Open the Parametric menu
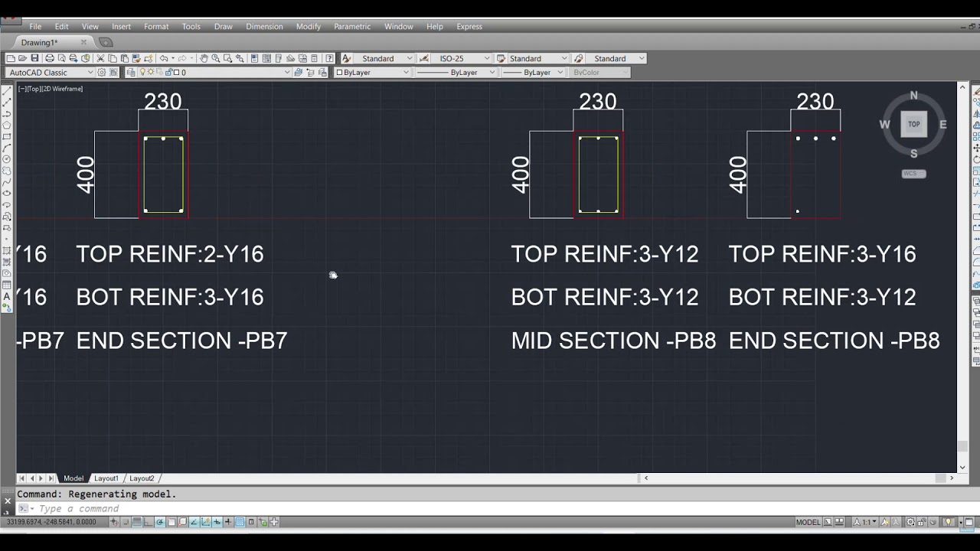The width and height of the screenshot is (980, 551). pos(352,26)
